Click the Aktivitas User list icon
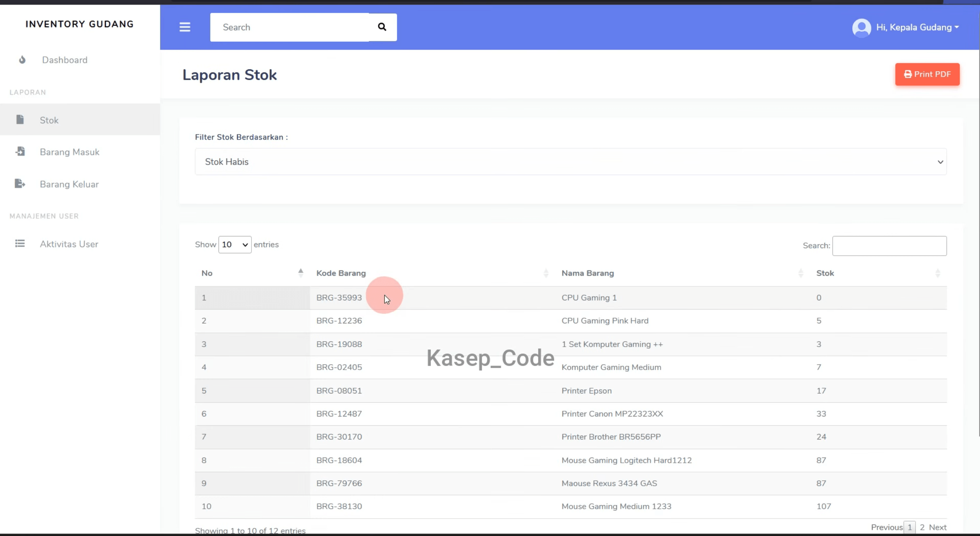This screenshot has width=980, height=536. (20, 243)
